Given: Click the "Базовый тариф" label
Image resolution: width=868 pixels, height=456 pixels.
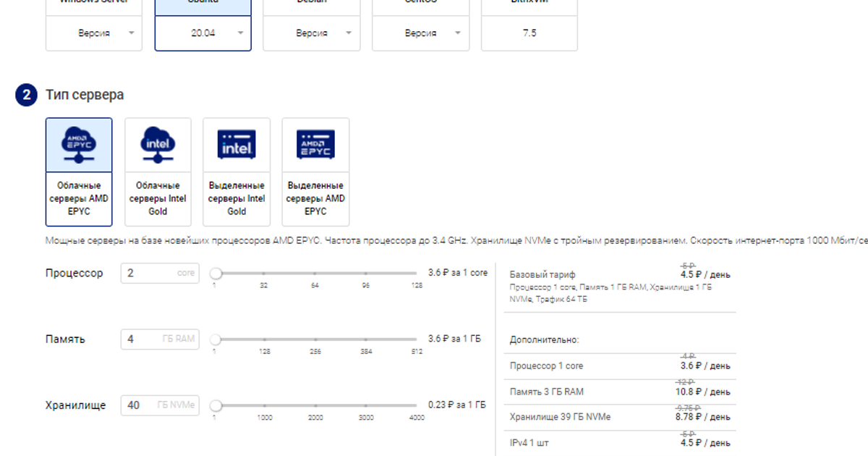Looking at the screenshot, I should pyautogui.click(x=542, y=275).
